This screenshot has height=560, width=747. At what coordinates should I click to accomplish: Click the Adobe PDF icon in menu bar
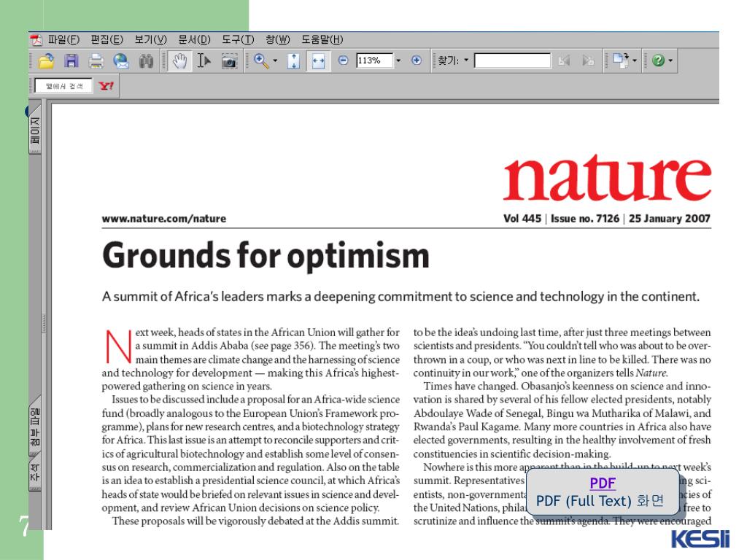pyautogui.click(x=36, y=40)
